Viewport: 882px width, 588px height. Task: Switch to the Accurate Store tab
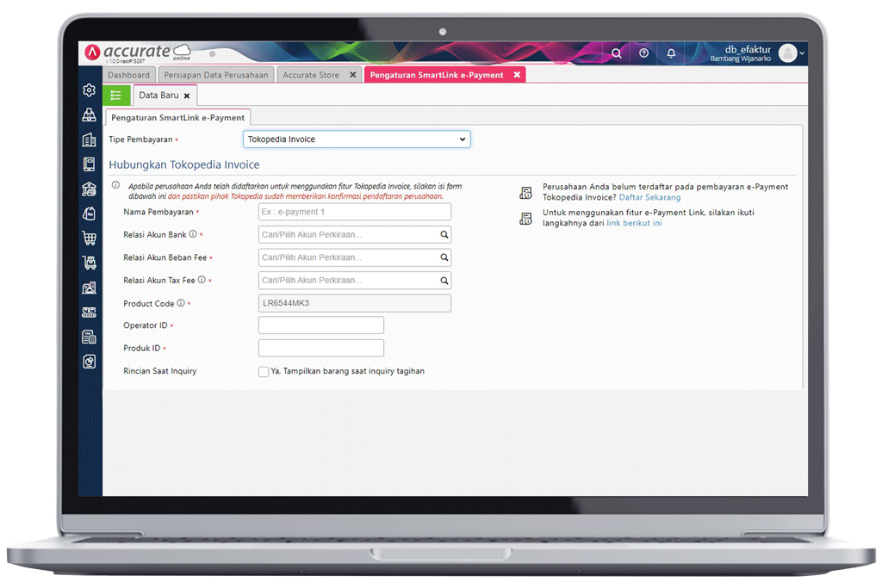coord(311,75)
